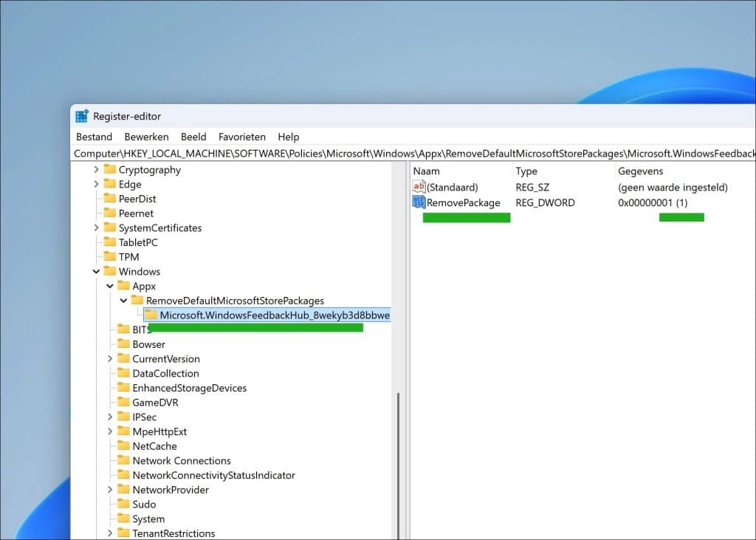Expand the SystemCertificates key
Image resolution: width=756 pixels, height=540 pixels.
(x=96, y=228)
